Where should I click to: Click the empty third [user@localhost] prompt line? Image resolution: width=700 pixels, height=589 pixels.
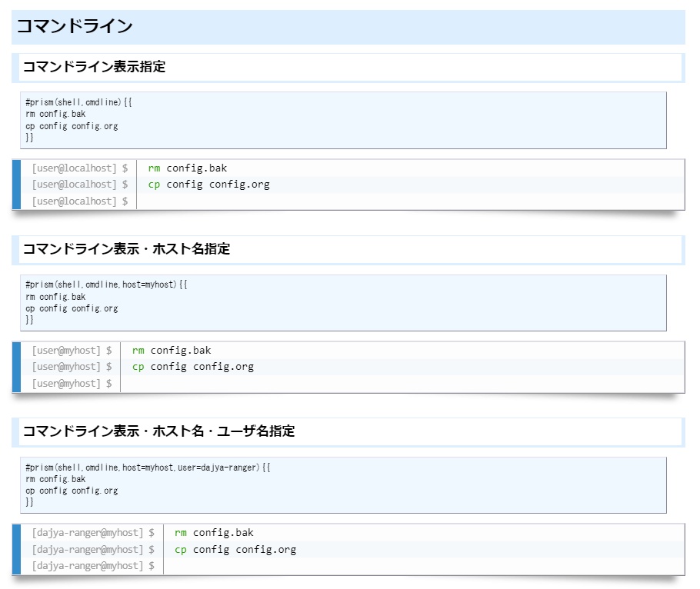coord(82,201)
